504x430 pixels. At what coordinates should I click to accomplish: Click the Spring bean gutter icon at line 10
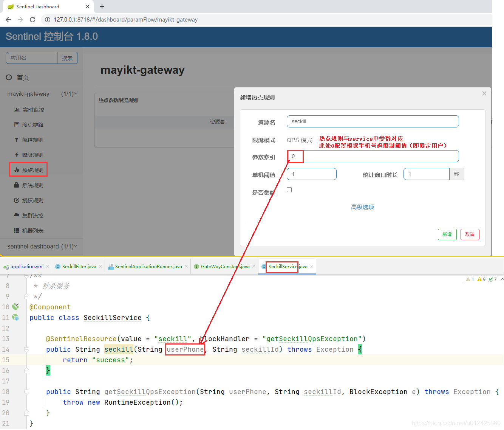point(15,307)
